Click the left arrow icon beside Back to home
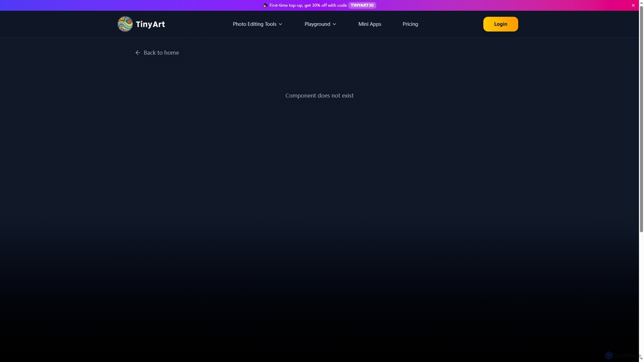 click(x=138, y=52)
